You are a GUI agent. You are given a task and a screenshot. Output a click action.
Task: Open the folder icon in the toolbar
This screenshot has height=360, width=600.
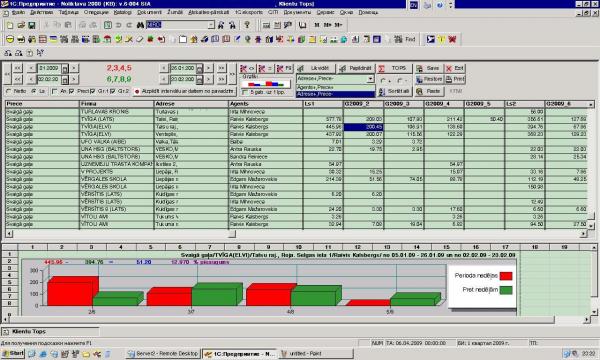pos(21,25)
